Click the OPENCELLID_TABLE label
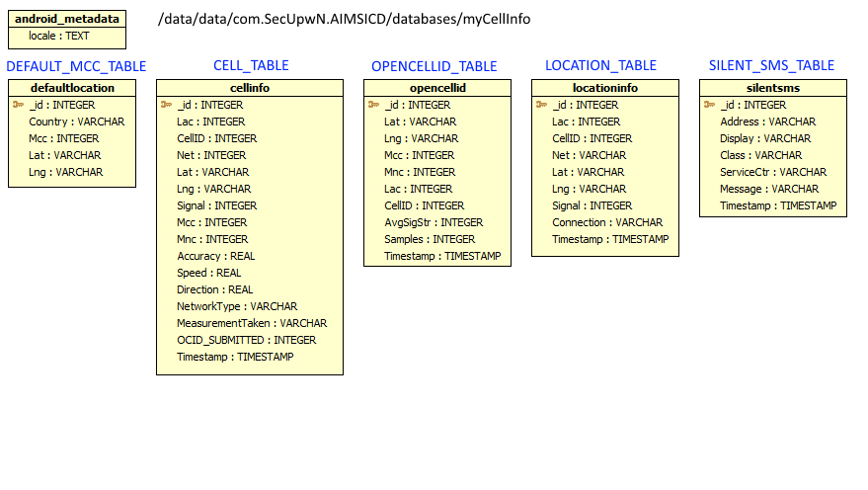The image size is (868, 490). point(434,66)
